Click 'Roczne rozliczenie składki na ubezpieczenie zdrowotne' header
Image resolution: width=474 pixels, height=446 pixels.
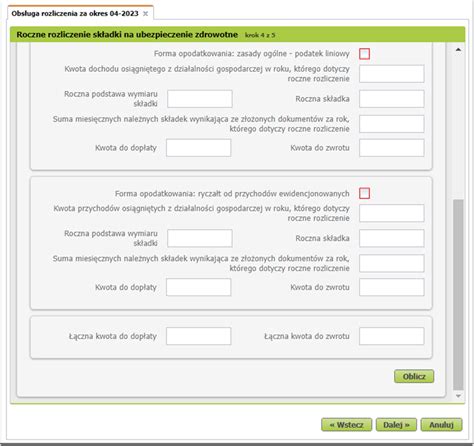pyautogui.click(x=127, y=34)
